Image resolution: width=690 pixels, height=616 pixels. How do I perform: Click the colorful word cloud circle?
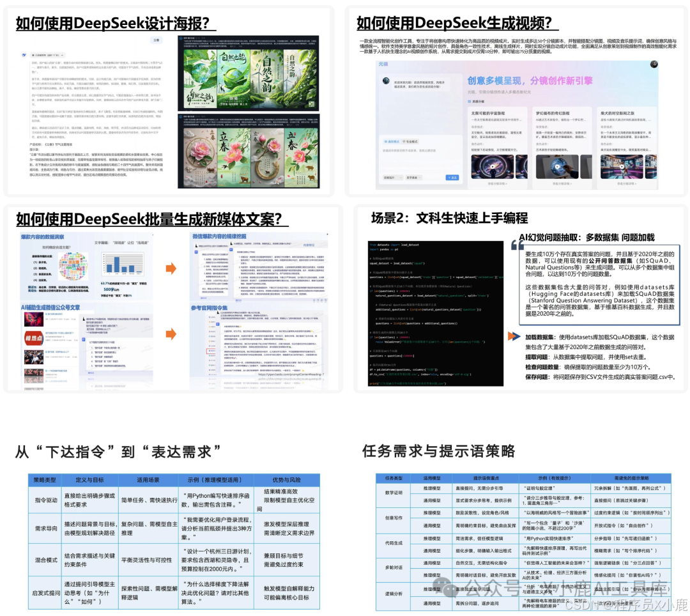73,266
